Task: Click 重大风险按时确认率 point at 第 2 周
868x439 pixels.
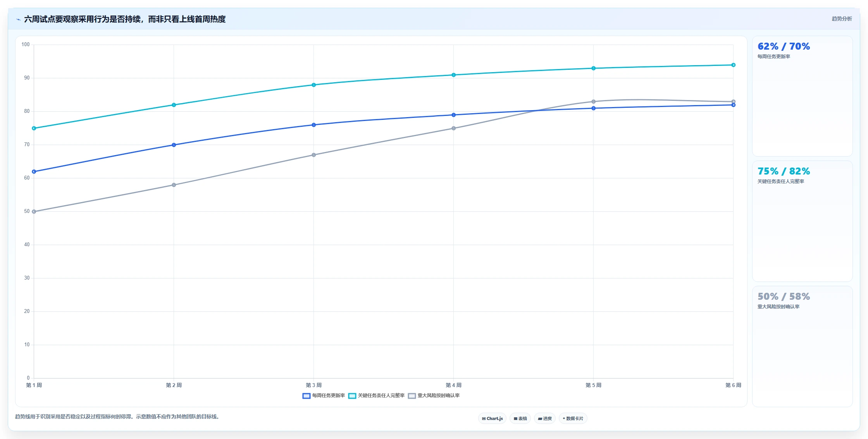Action: click(174, 185)
